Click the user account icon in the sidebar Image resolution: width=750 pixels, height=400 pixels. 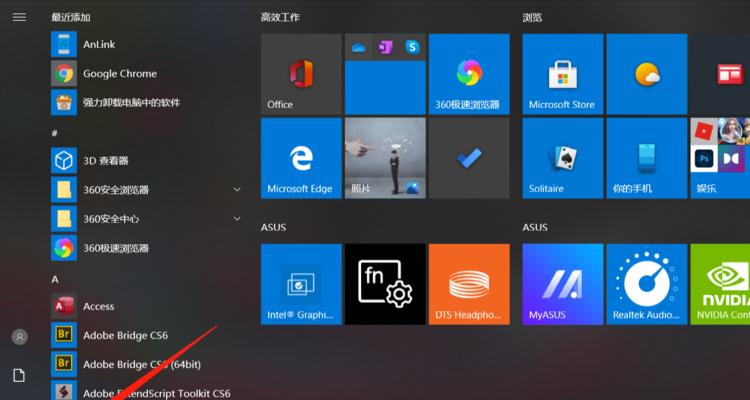point(20,337)
